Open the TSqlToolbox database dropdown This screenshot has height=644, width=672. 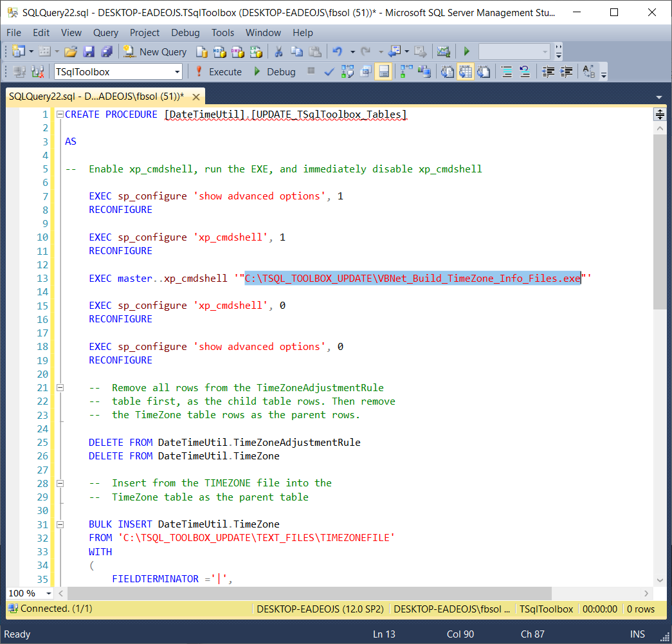coord(177,71)
